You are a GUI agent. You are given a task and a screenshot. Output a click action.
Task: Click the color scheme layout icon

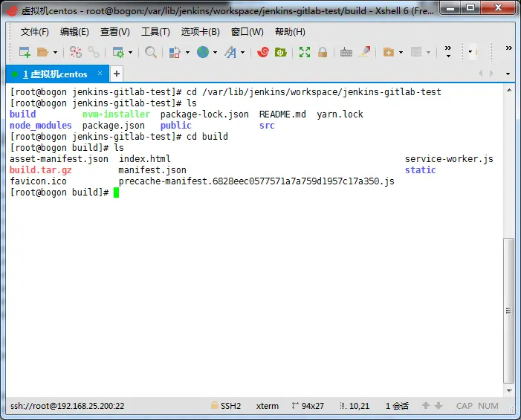(x=175, y=52)
